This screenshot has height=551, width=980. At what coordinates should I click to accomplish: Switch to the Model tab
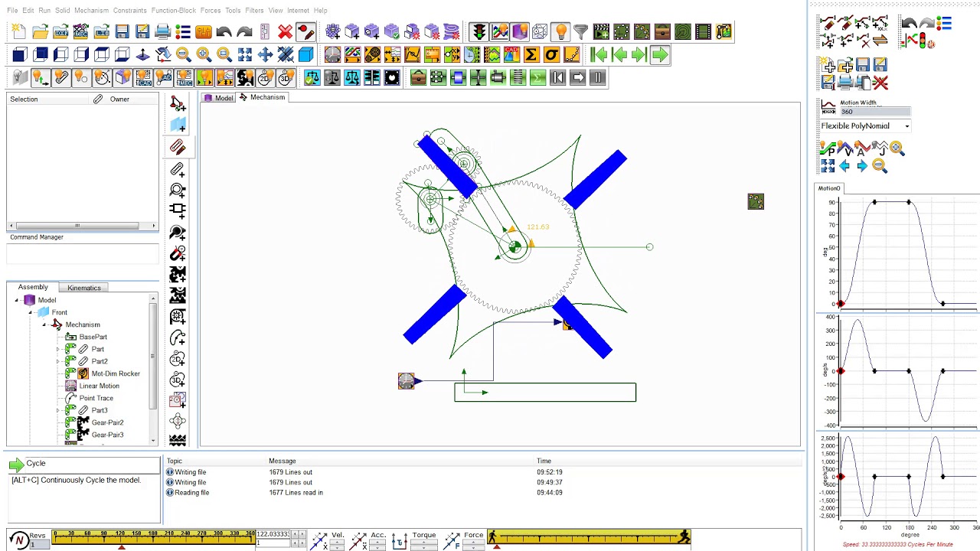coord(218,98)
